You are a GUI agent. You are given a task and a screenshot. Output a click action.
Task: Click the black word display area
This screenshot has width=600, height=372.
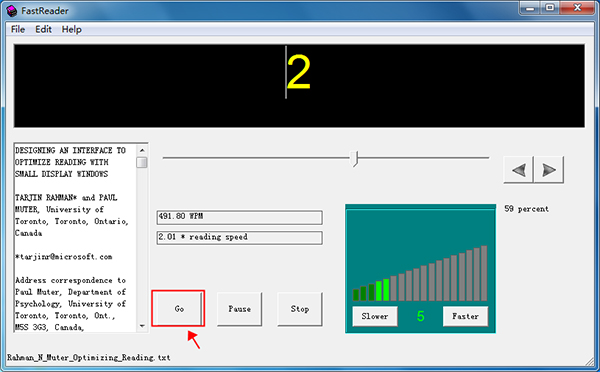(299, 86)
